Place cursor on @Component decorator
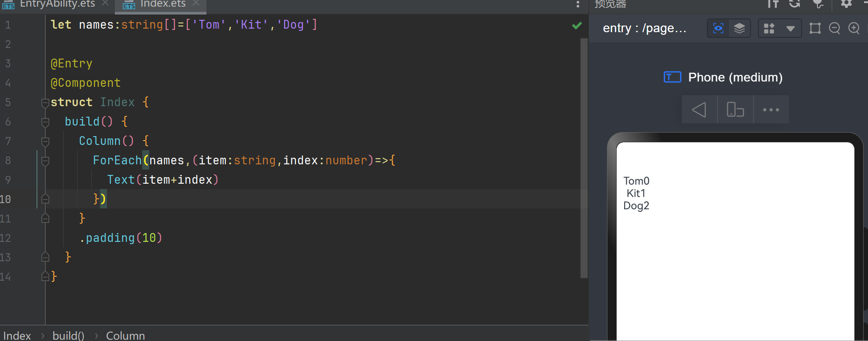 tap(85, 83)
